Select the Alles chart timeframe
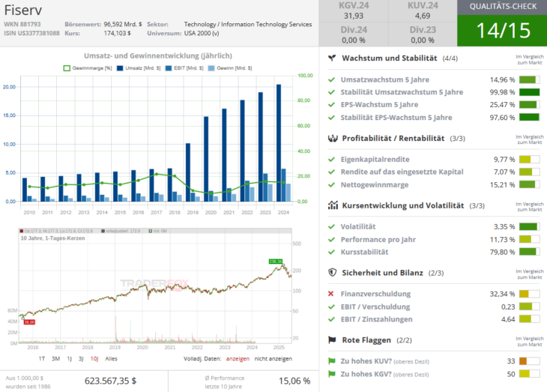547x392 pixels. click(x=112, y=358)
